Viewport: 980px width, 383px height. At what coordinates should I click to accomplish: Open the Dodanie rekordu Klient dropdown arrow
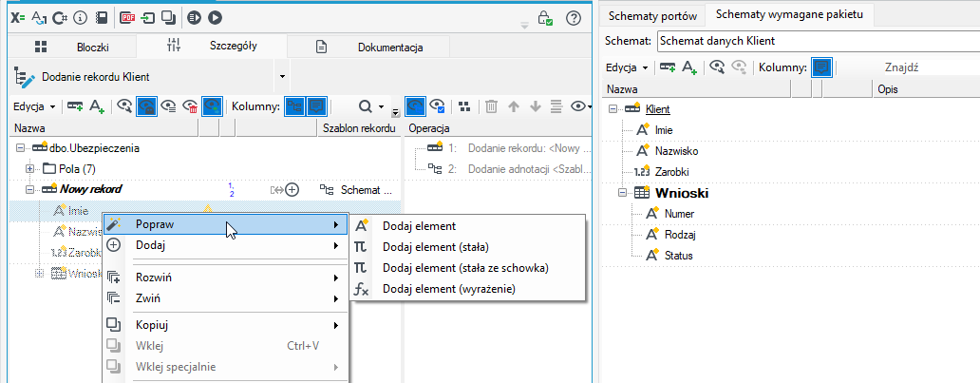pos(282,77)
